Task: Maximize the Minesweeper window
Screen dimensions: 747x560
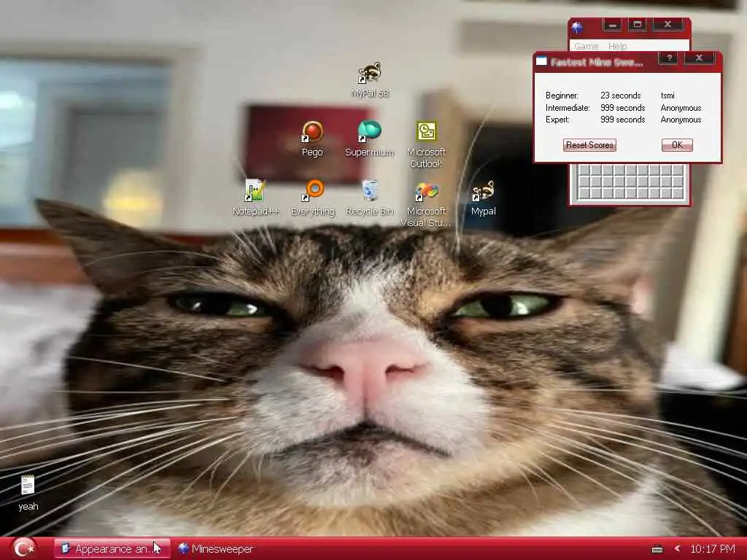Action: coord(638,25)
